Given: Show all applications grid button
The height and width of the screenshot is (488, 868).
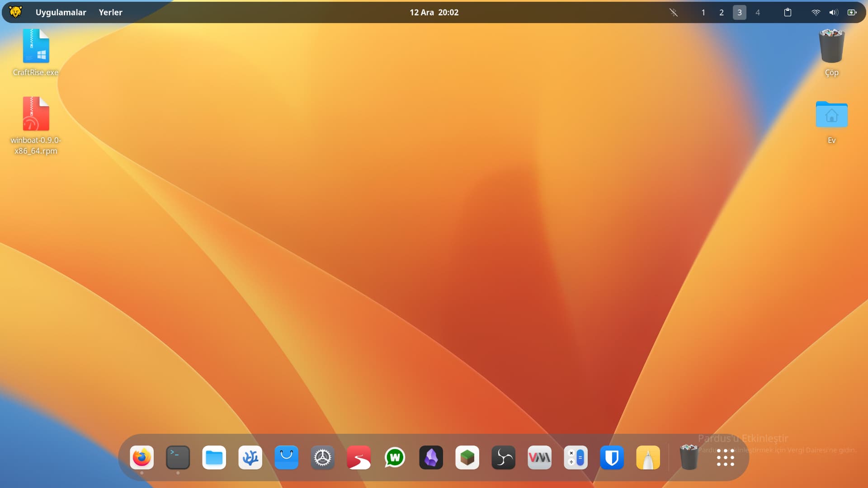Looking at the screenshot, I should coord(725,458).
